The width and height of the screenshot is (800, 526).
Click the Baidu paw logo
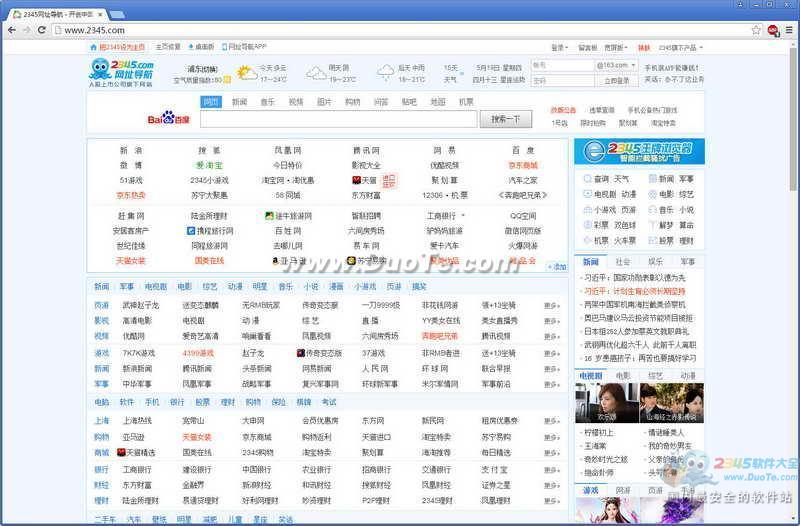coord(168,118)
